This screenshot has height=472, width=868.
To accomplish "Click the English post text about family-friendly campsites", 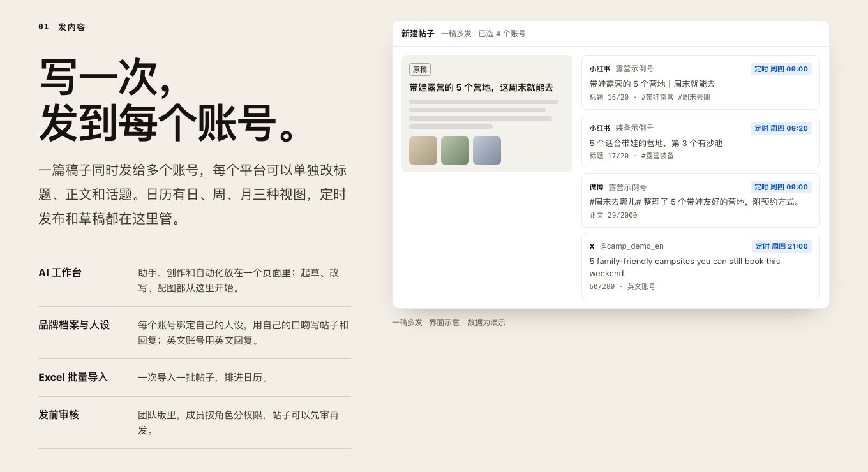I will click(685, 267).
